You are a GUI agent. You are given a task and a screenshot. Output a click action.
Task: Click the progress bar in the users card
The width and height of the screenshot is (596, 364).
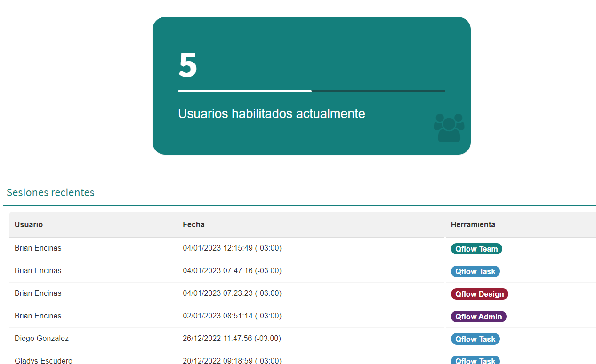tap(312, 91)
